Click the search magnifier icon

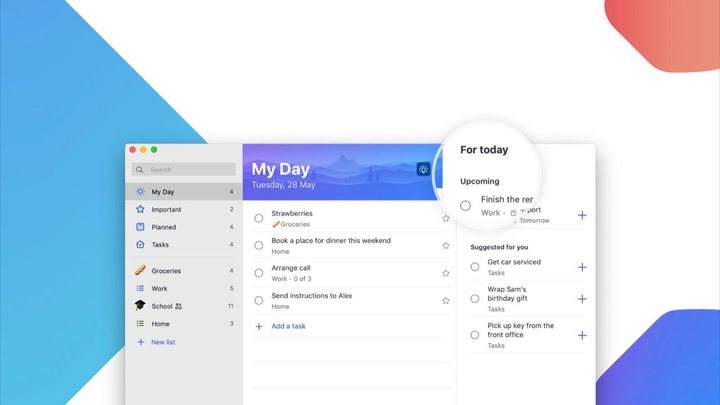coord(140,169)
